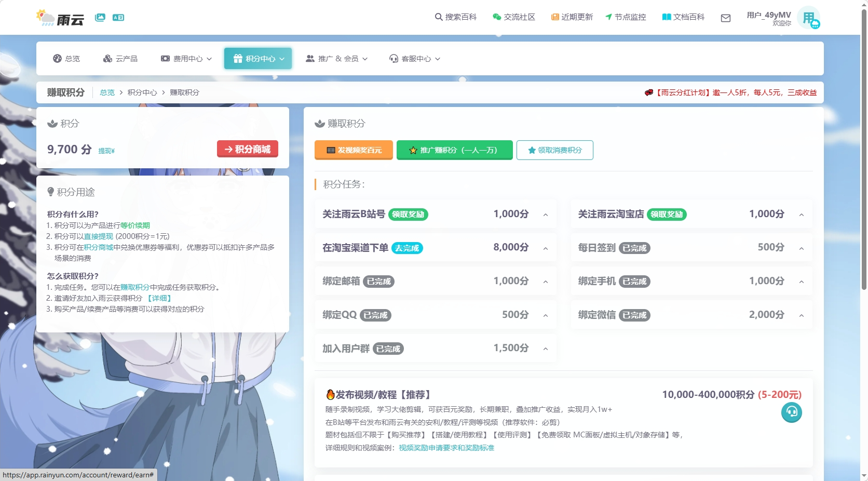Click the 2,000分 reward for 绑定微信

(766, 315)
